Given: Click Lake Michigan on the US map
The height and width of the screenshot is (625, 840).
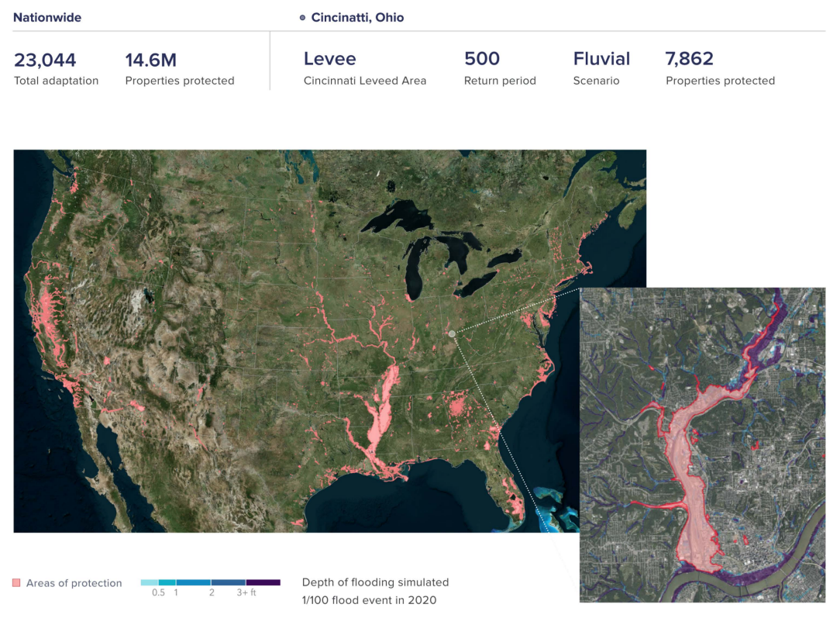Looking at the screenshot, I should tap(416, 264).
